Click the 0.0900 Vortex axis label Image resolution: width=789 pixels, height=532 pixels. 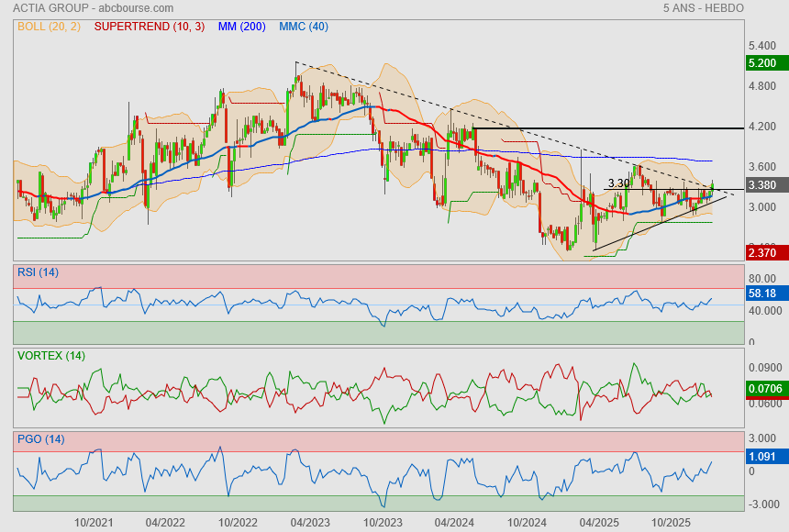[x=765, y=368]
